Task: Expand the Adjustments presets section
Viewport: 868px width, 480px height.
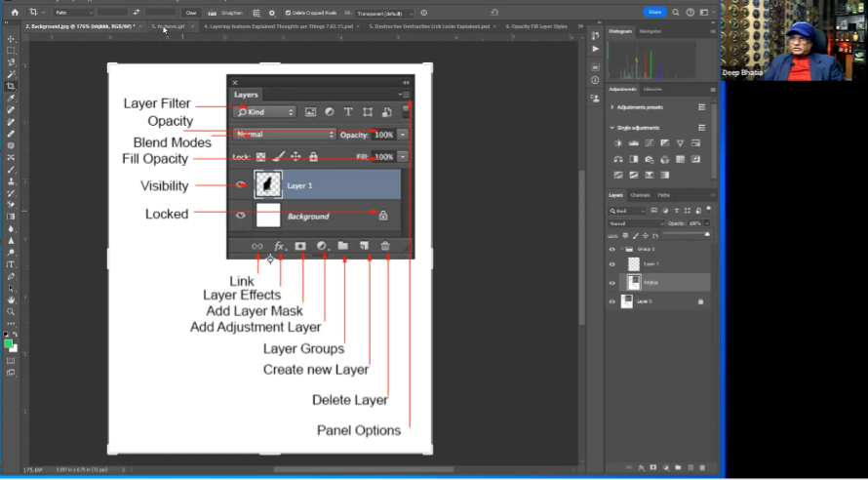Action: 612,106
